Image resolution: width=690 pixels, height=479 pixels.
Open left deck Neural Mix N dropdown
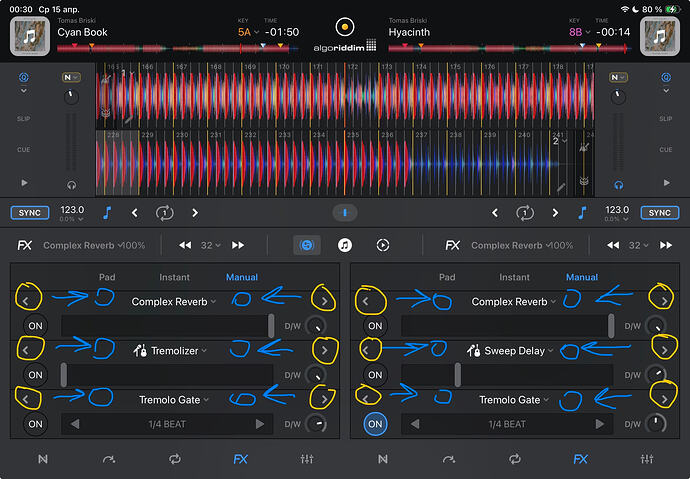(x=71, y=77)
